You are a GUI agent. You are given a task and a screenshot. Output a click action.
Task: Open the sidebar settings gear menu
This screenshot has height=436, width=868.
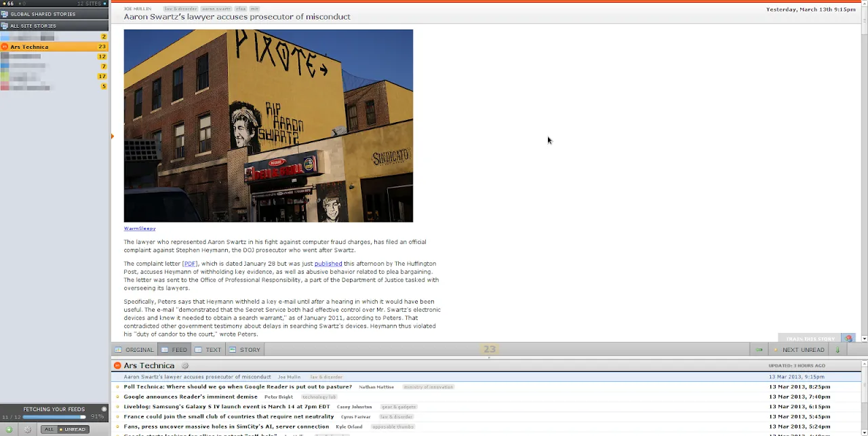[x=28, y=429]
